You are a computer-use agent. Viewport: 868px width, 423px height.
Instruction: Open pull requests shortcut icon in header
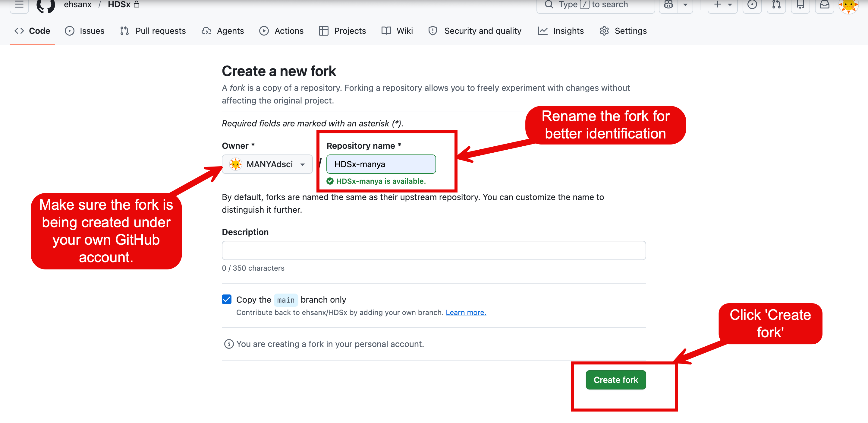[776, 5]
